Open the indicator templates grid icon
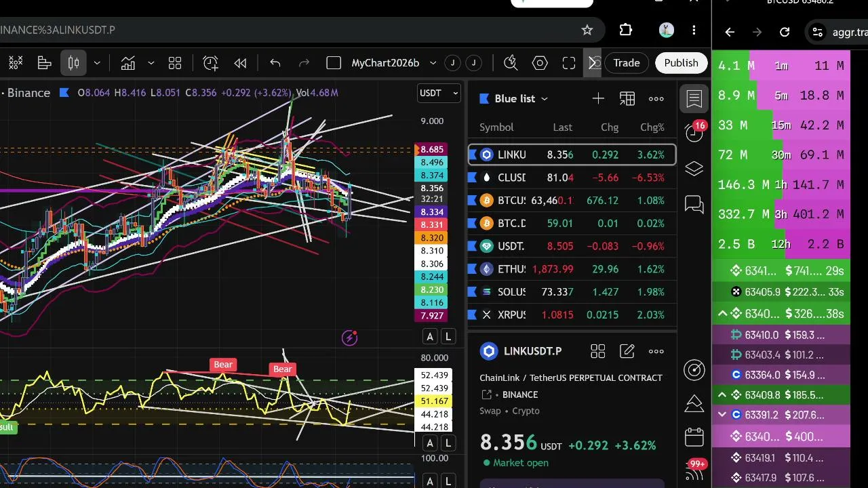 (x=175, y=63)
